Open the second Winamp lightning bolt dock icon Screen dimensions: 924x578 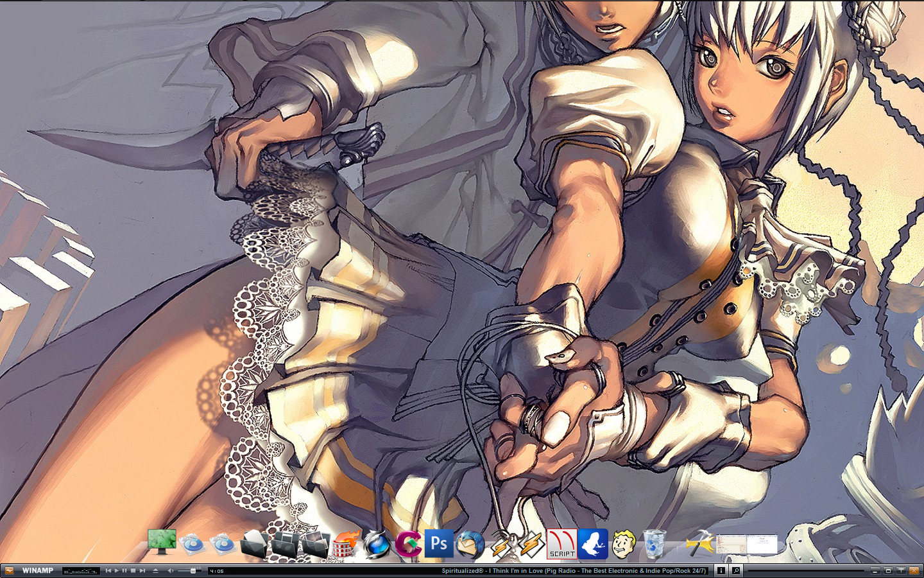531,545
